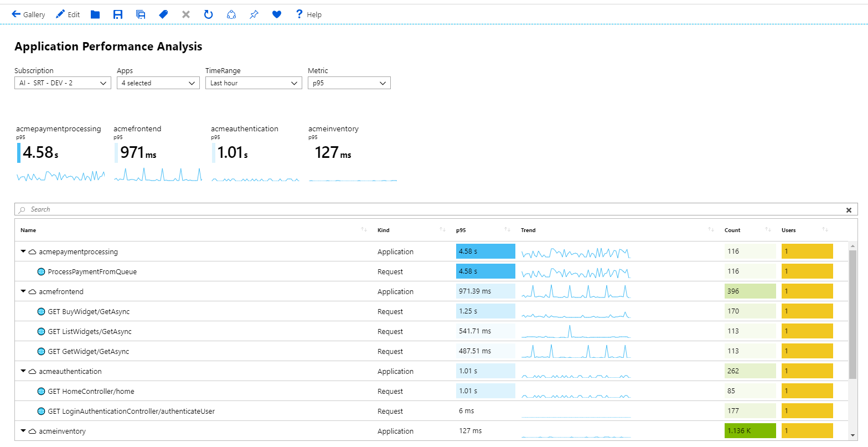Open the TimeRange dropdown
This screenshot has height=447, width=868.
pyautogui.click(x=254, y=83)
